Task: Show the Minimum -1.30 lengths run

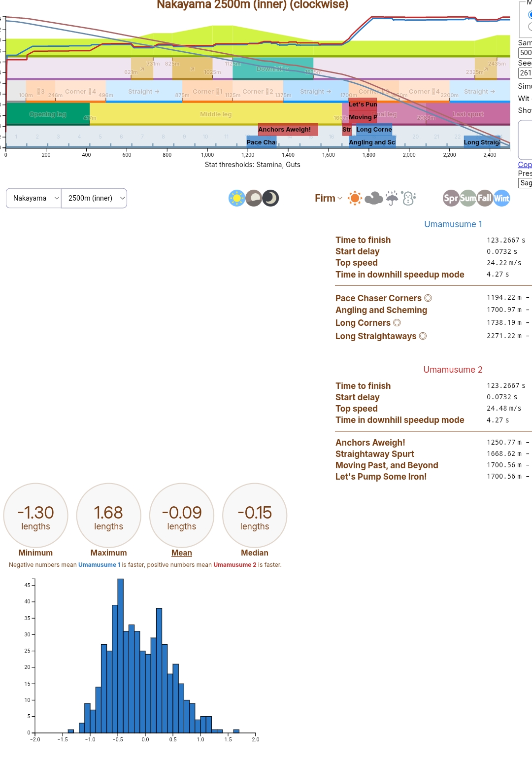Action: [x=35, y=515]
